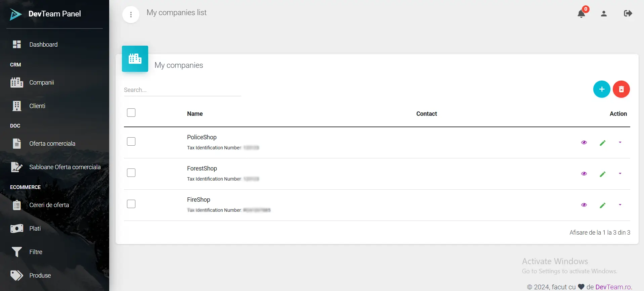644x291 pixels.
Task: Go to Oferta comerciala menu item
Action: tap(52, 144)
